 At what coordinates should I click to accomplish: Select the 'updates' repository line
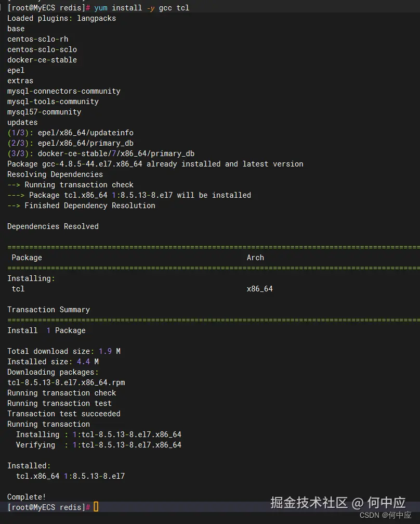point(22,122)
